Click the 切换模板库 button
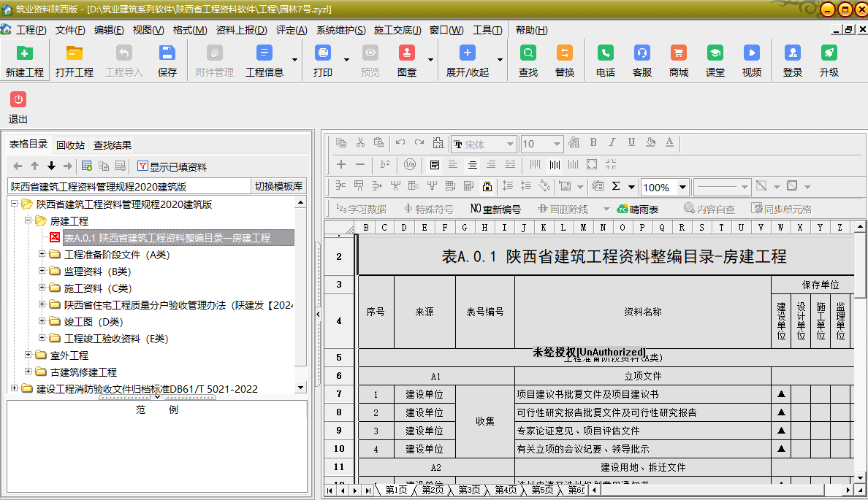 click(x=278, y=186)
